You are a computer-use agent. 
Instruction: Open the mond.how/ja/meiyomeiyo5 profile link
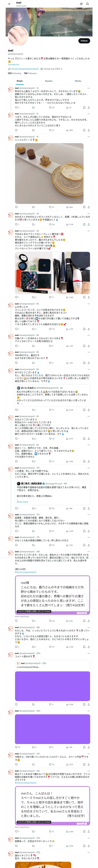pyautogui.click(x=25, y=69)
